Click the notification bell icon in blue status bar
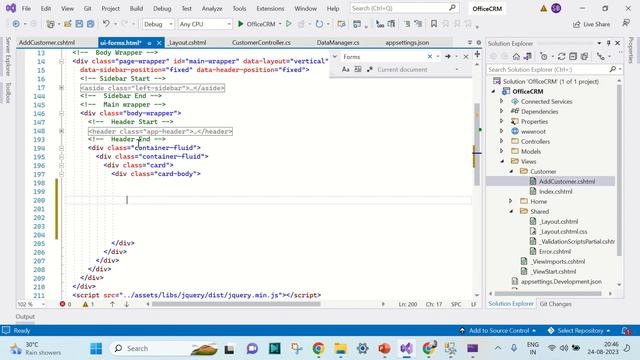 coord(627,330)
